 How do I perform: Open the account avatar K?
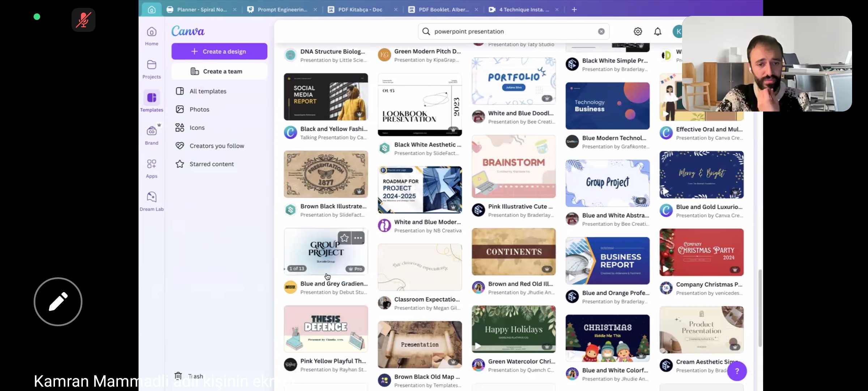tap(677, 31)
